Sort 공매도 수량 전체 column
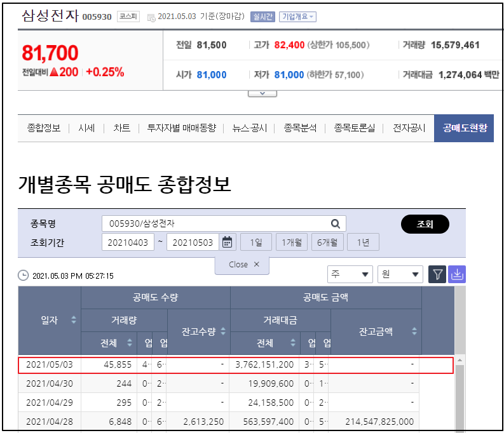The height and width of the screenshot is (433, 504). (130, 343)
